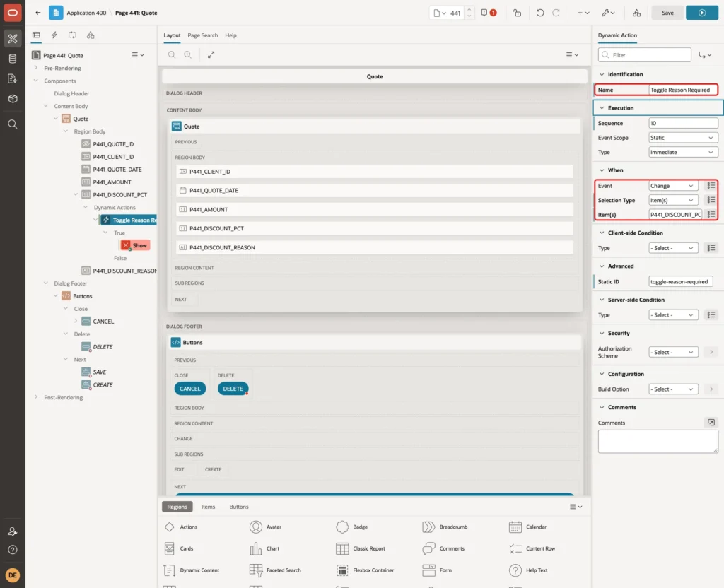724x588 pixels.
Task: Open Selection Type Item(s) dropdown
Action: point(673,200)
